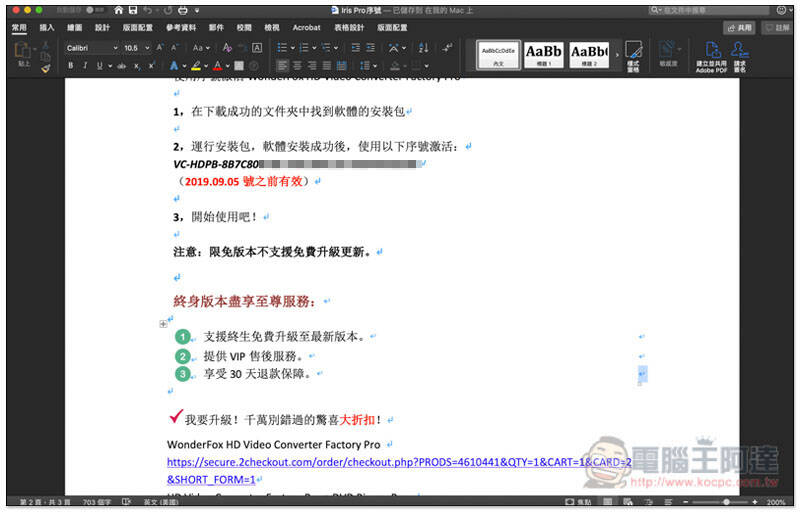Click the word count 703 個字
Image resolution: width=800 pixels, height=512 pixels.
pos(97,502)
